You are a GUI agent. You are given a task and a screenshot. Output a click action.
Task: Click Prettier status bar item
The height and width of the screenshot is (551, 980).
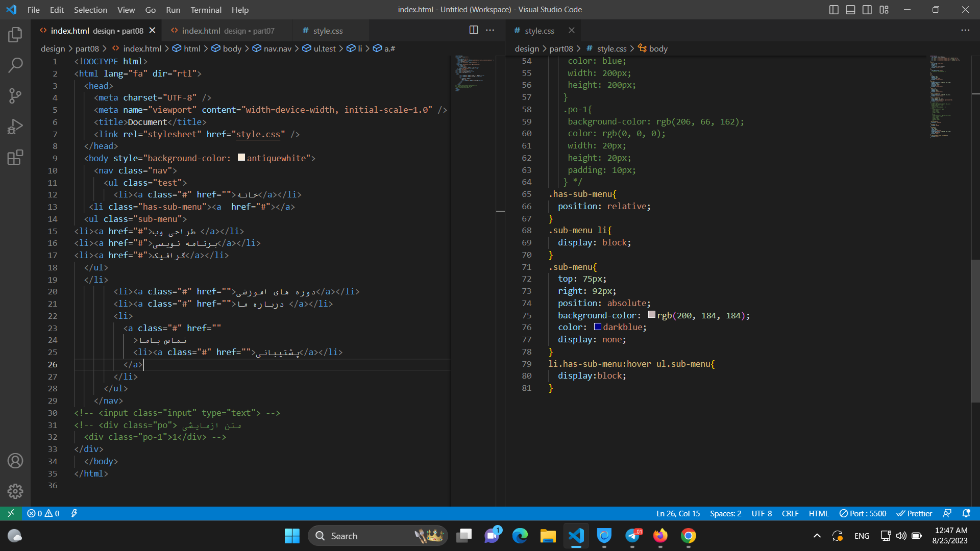[x=914, y=513]
